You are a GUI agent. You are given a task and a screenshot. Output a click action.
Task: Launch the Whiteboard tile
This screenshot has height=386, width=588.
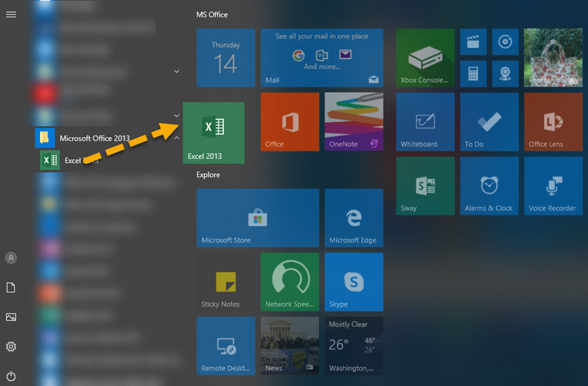425,122
